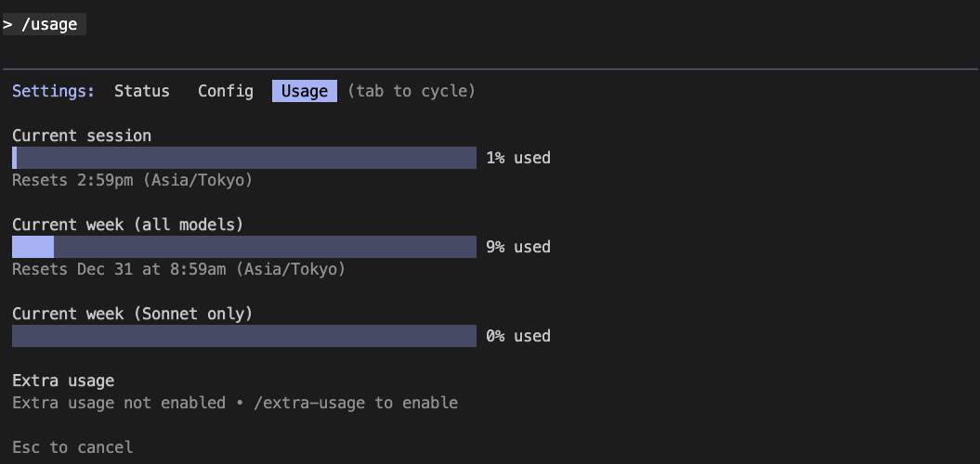Select the highlighted Usage tab
The height and width of the screenshot is (464, 980).
(305, 91)
